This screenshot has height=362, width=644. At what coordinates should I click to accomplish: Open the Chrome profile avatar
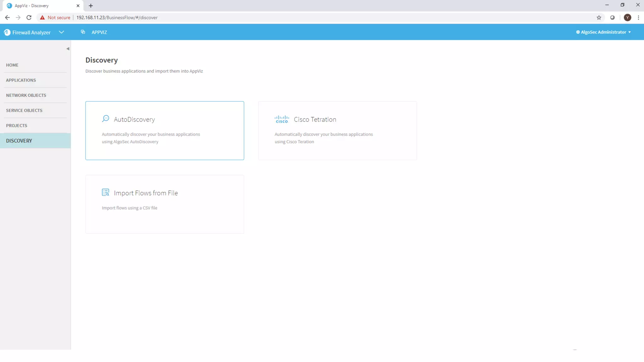(627, 18)
